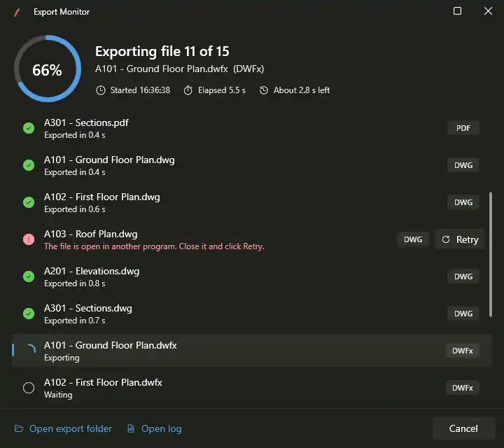
Task: Click 'Exported in 0.7 s' under A301 - Sections.dwg
Action: click(x=75, y=321)
